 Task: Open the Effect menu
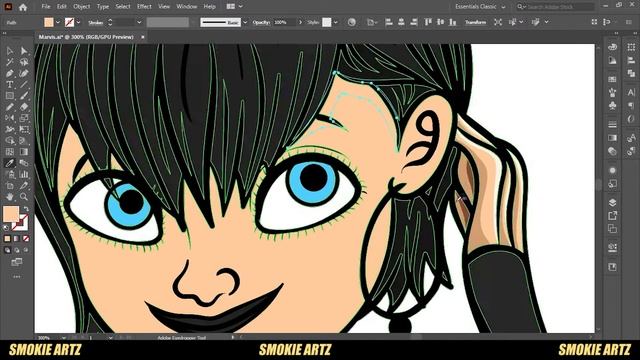tap(144, 7)
